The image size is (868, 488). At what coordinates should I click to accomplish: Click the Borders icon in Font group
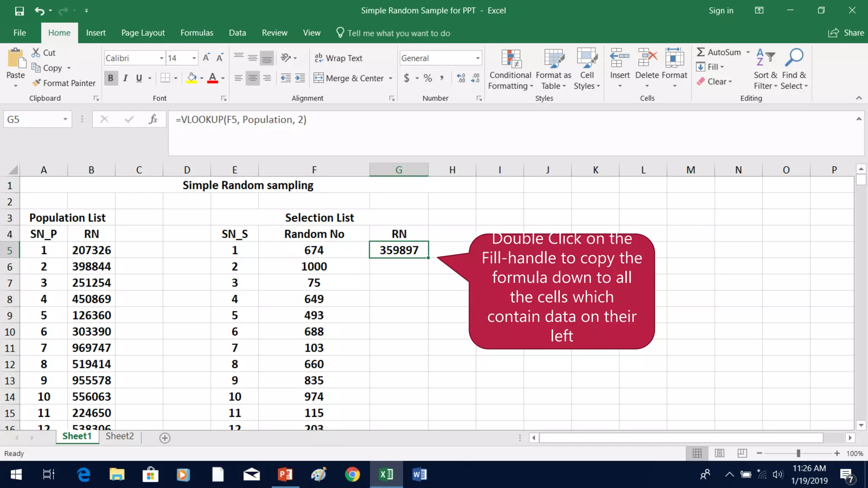(x=165, y=78)
